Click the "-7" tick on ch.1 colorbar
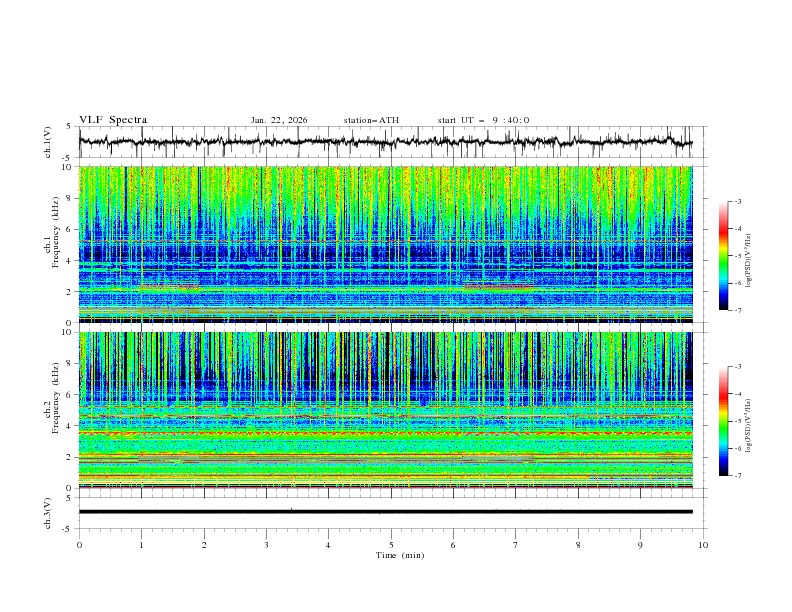Screen dimensions: 792x612 click(x=737, y=310)
